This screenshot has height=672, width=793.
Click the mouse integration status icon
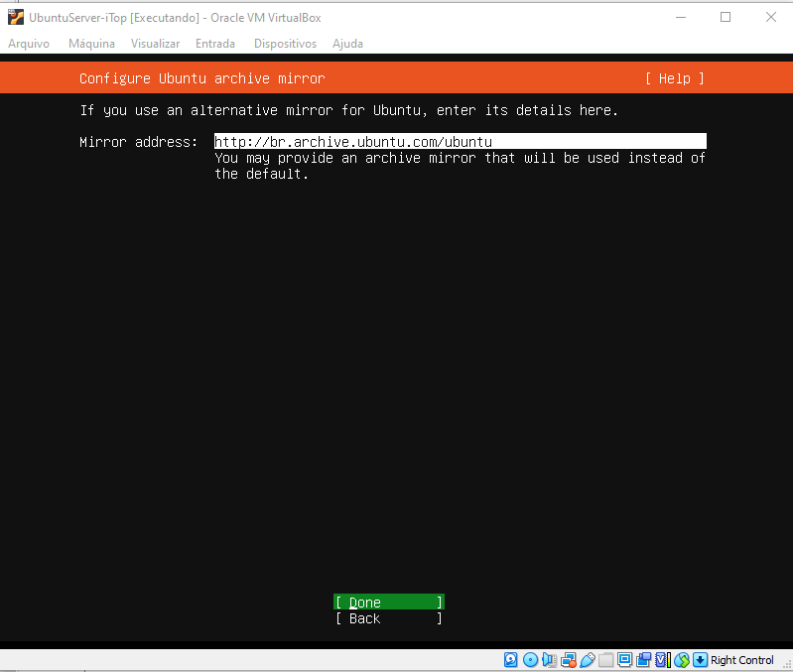(x=682, y=660)
